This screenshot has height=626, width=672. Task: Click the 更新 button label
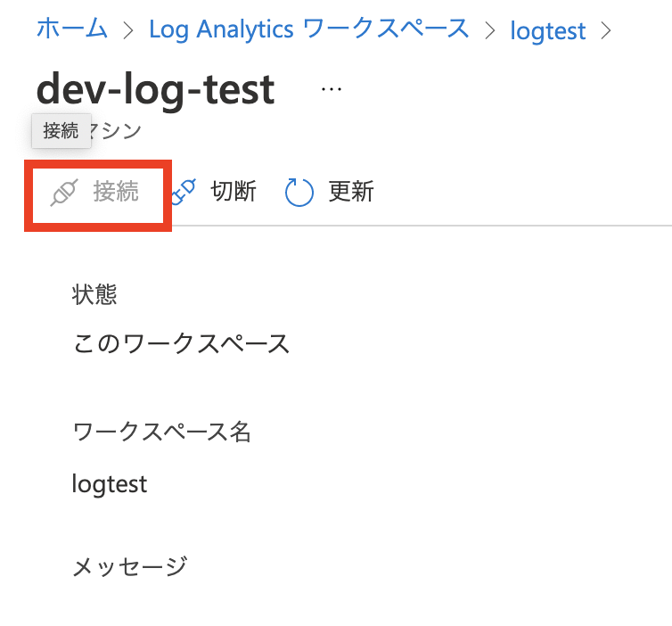(x=351, y=191)
